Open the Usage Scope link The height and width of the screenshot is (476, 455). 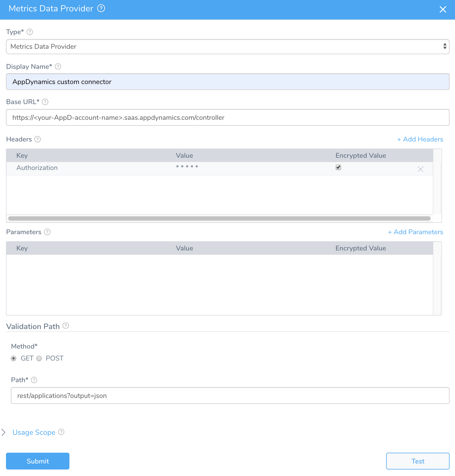click(x=34, y=432)
